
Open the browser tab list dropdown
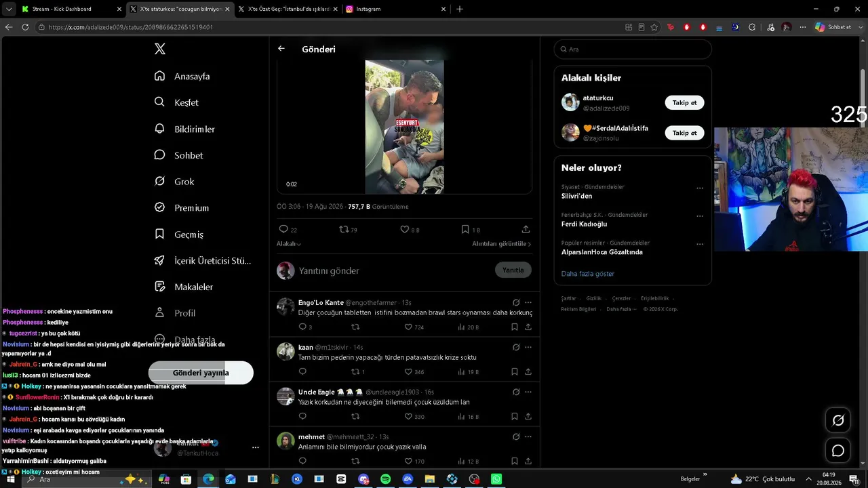click(x=9, y=9)
